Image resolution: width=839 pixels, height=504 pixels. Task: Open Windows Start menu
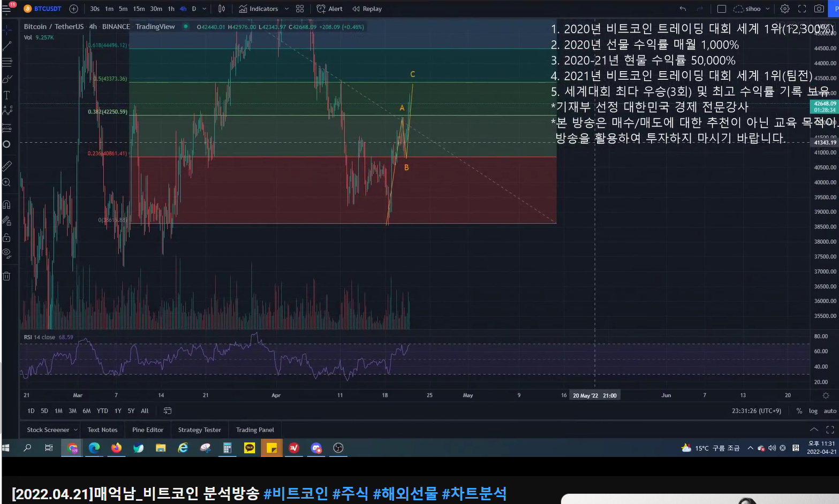pyautogui.click(x=6, y=448)
